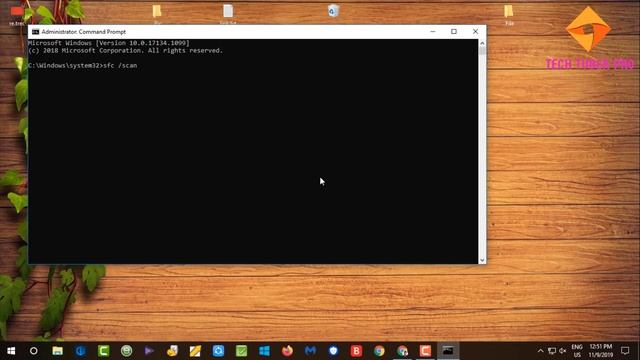Close the Command Prompt window
Image resolution: width=640 pixels, height=360 pixels.
click(475, 31)
